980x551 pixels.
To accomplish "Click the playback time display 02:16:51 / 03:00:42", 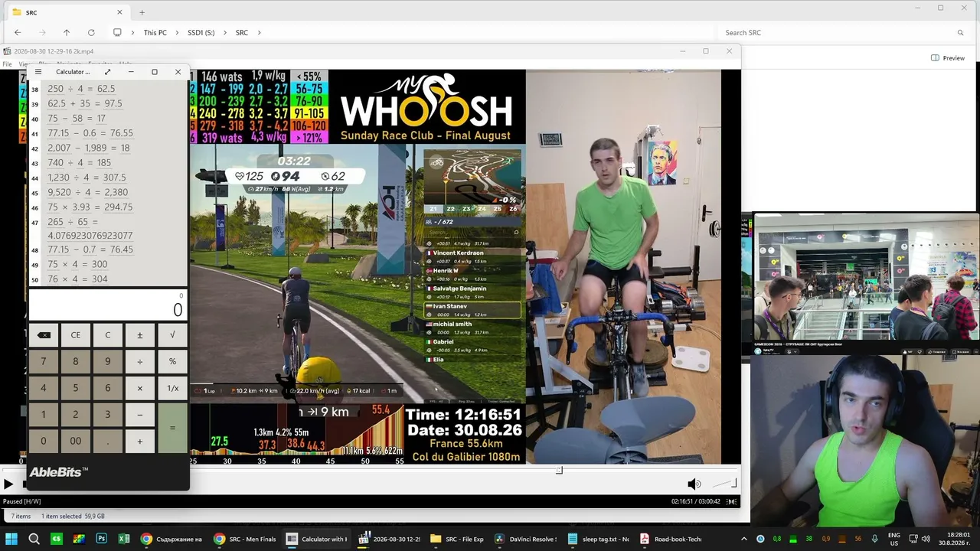I will pyautogui.click(x=696, y=501).
